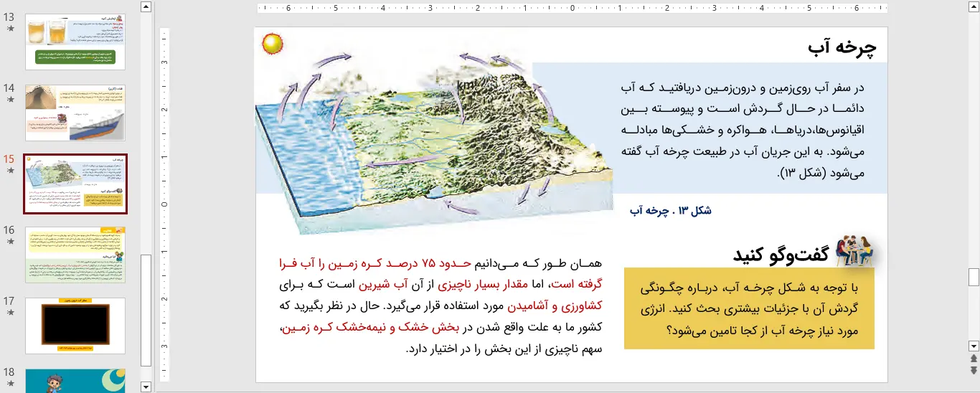Click the blue paragraph text box about water journey
Screen dimensions: 980x393
743,130
